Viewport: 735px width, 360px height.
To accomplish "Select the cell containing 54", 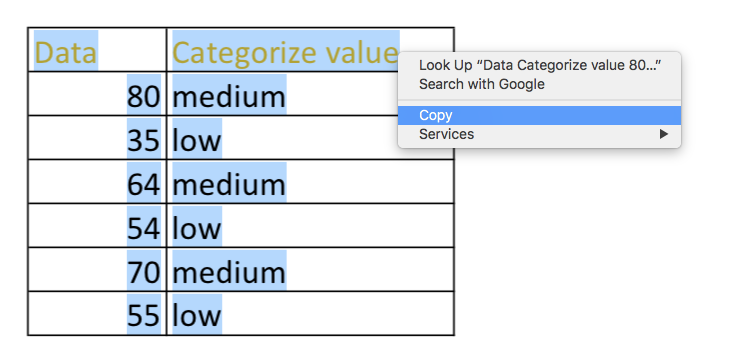I will 97,226.
